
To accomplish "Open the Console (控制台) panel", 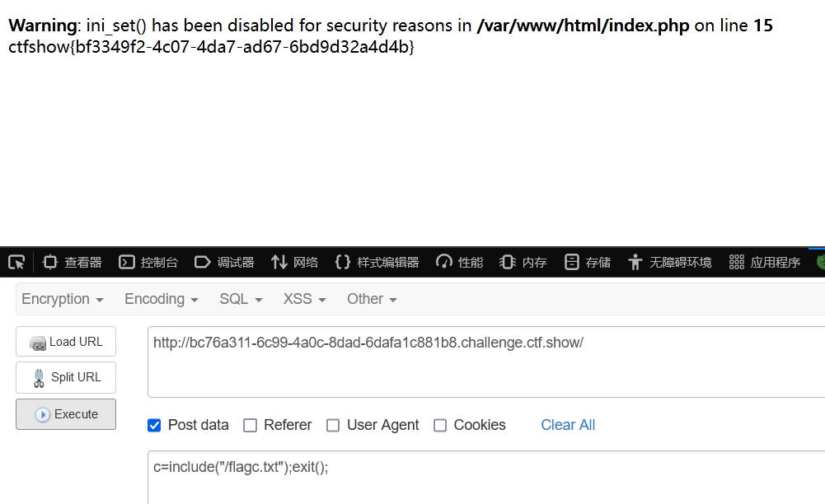I will click(x=148, y=262).
